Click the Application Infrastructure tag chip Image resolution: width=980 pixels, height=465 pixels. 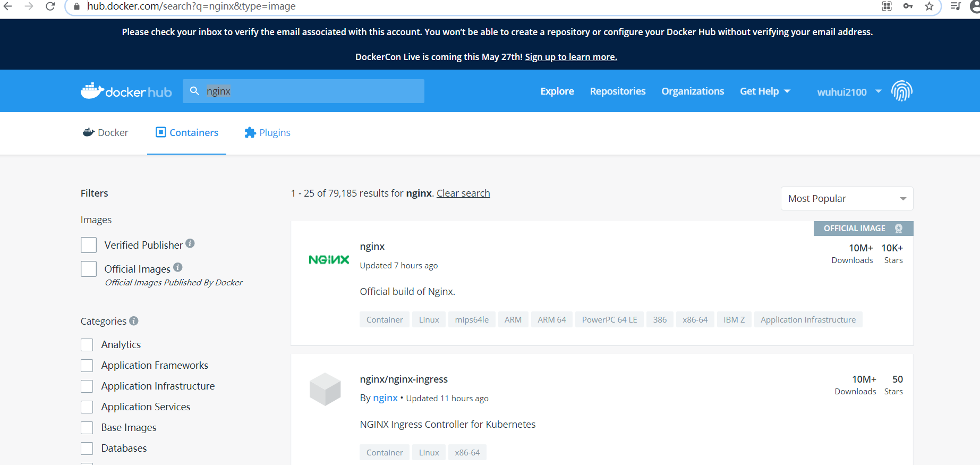808,320
